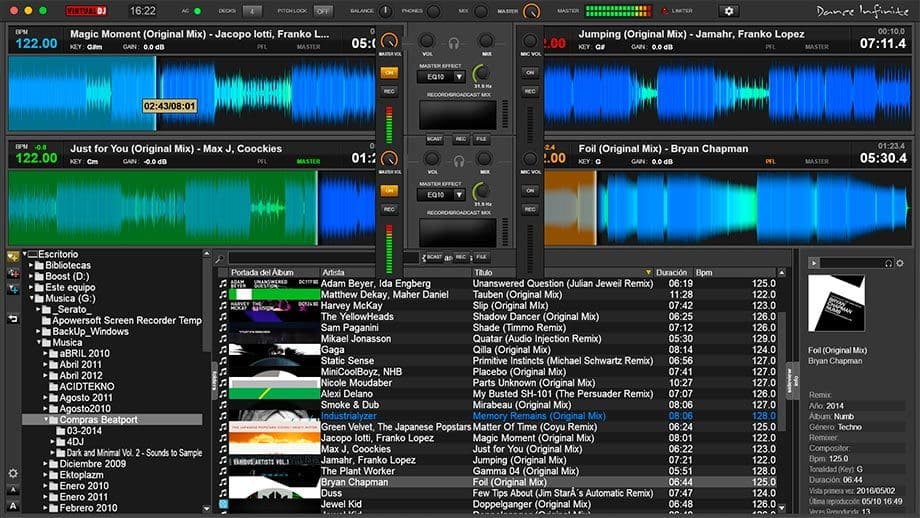Click the top-bar Mix knob
The image size is (920, 518).
pos(481,11)
